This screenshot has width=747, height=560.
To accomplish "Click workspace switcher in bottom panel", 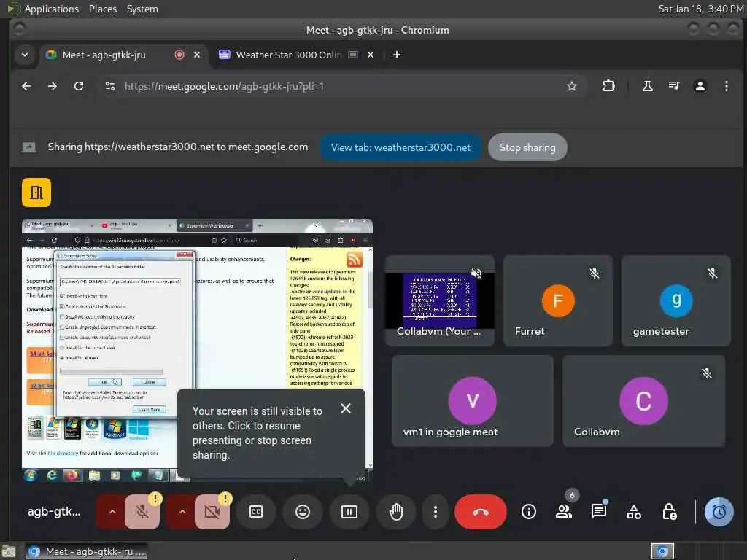I will [662, 552].
